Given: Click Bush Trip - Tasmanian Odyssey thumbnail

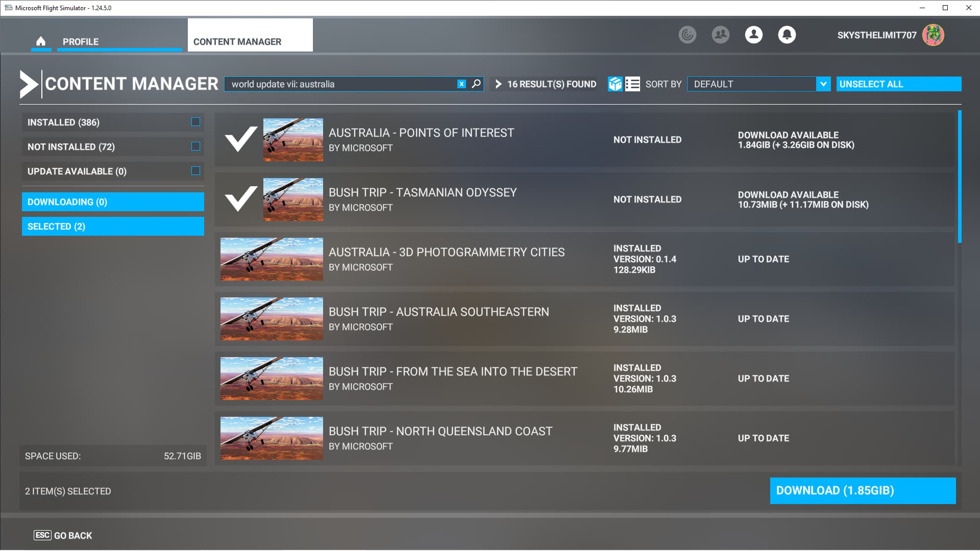Looking at the screenshot, I should tap(293, 199).
